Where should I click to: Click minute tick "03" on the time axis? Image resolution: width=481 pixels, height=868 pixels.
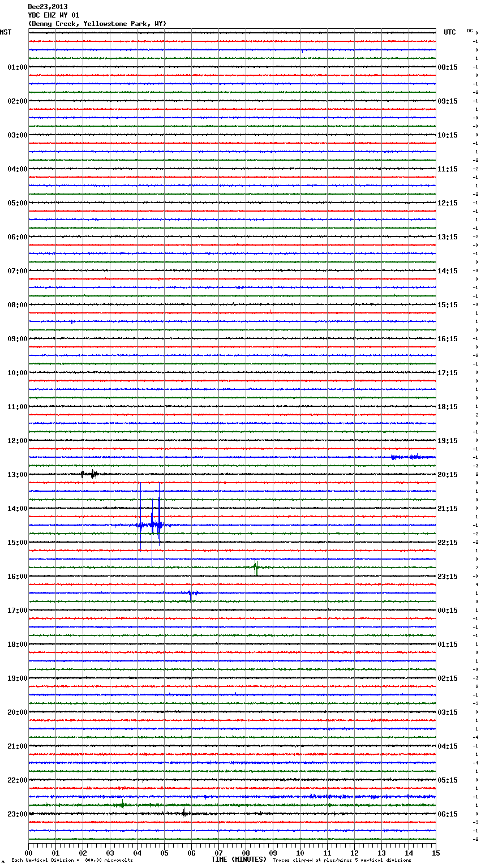[110, 853]
